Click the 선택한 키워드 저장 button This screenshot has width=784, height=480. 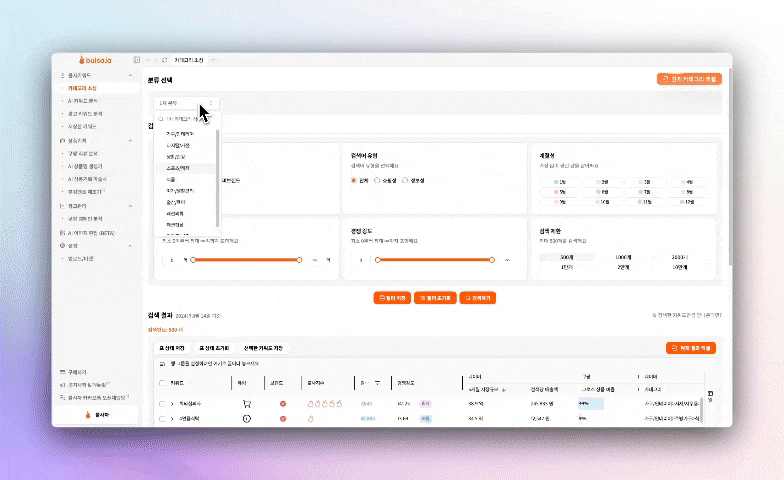(263, 348)
